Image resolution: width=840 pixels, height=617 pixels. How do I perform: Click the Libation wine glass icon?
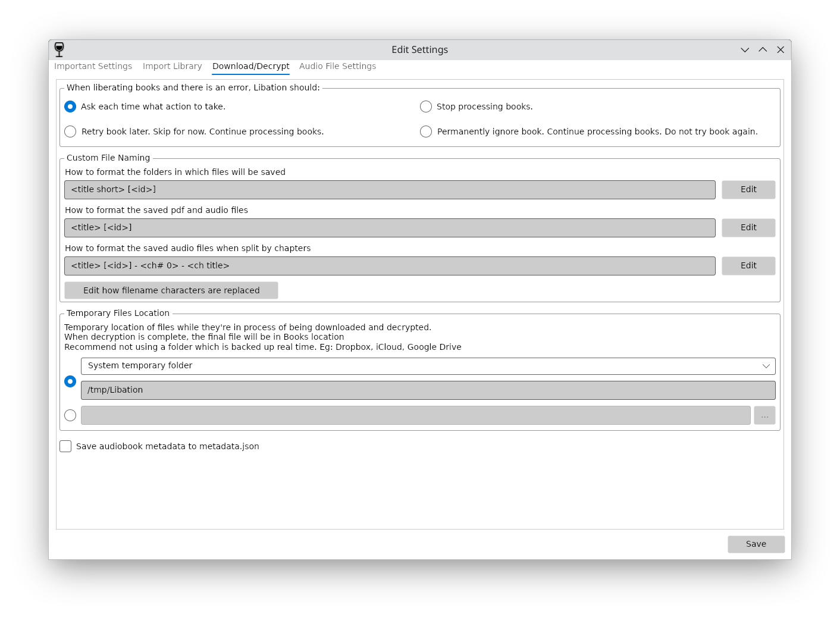[x=59, y=49]
